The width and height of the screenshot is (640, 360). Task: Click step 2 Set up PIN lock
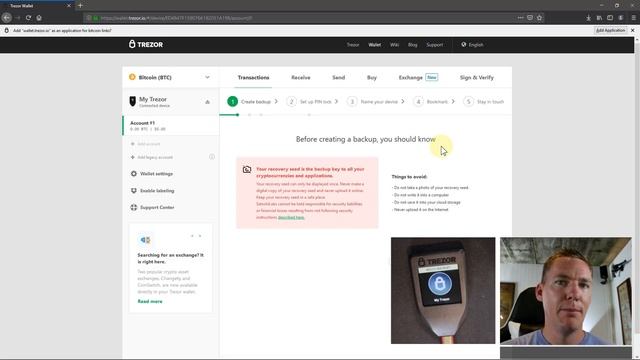312,102
